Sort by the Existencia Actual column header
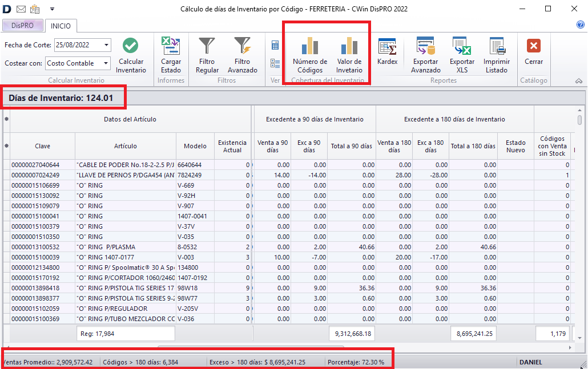Screen dimensions: 588x369 point(232,146)
